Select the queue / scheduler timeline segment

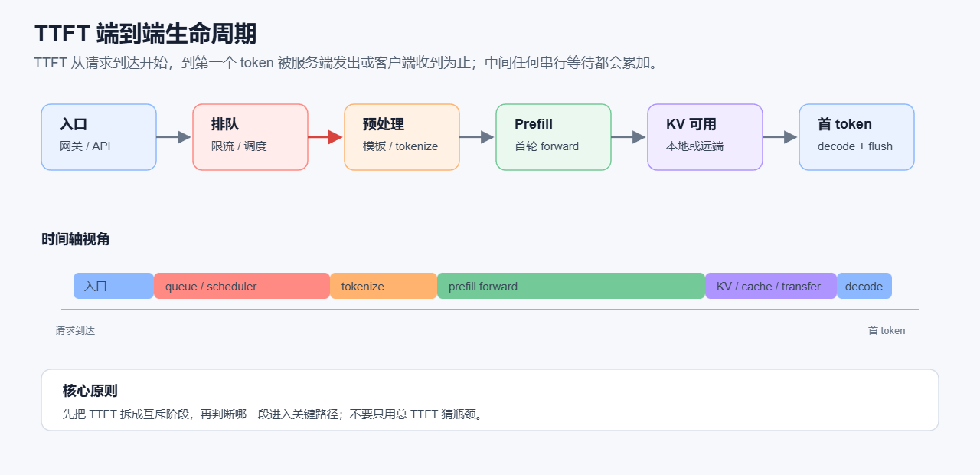pyautogui.click(x=242, y=286)
